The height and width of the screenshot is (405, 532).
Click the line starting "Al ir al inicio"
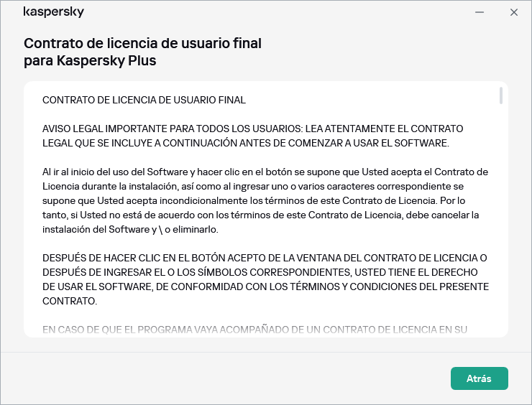coord(265,172)
